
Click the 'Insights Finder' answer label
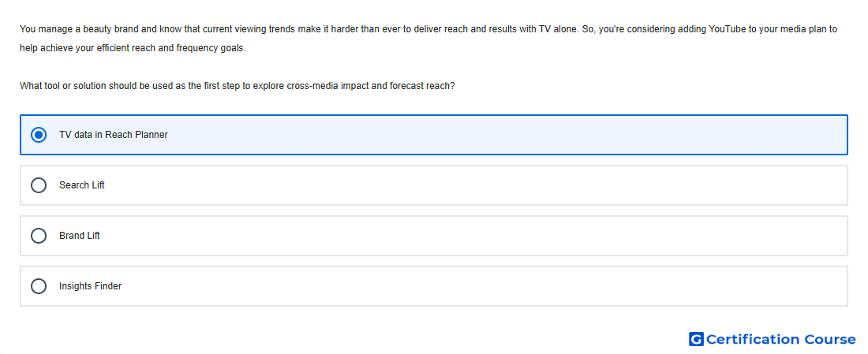(90, 286)
